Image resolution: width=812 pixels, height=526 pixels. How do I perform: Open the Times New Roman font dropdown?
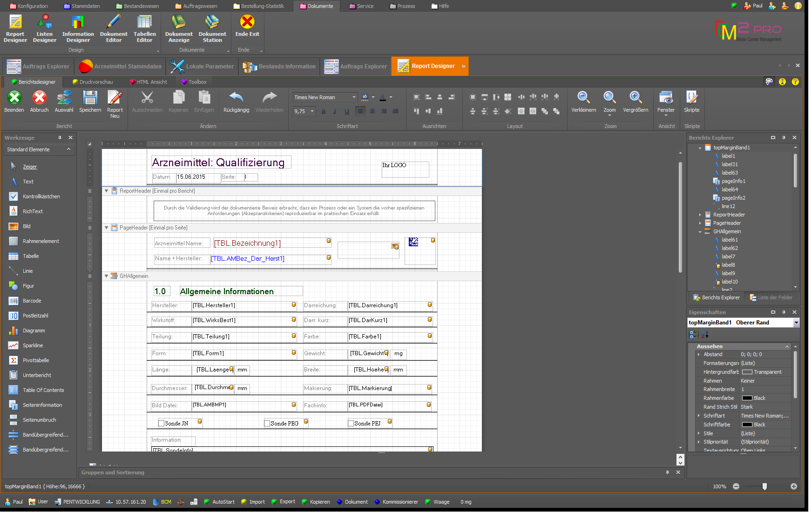(x=354, y=97)
